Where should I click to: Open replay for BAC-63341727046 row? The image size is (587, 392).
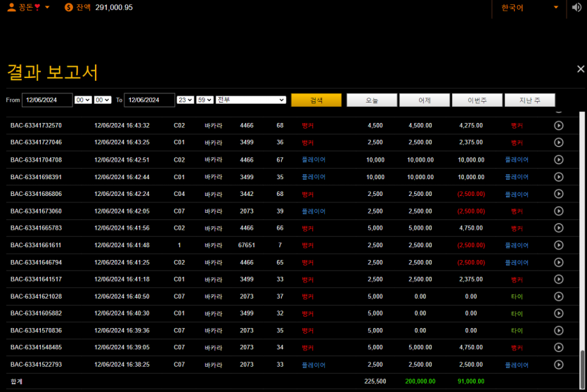coord(559,143)
